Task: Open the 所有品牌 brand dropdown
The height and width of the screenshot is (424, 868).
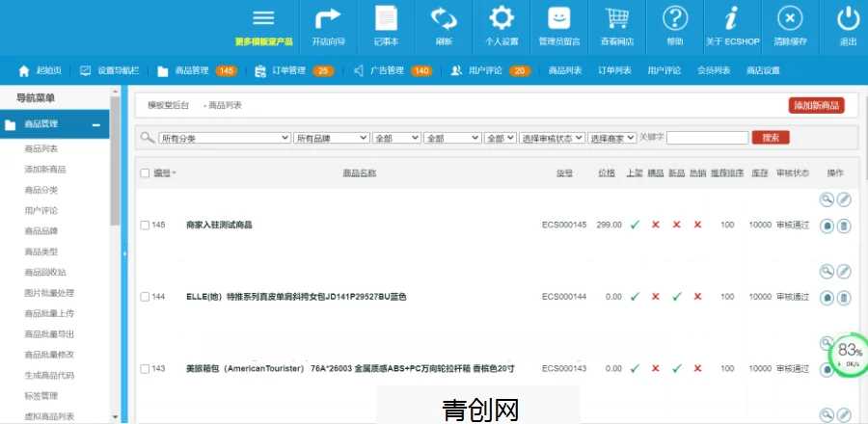Action: (x=332, y=138)
